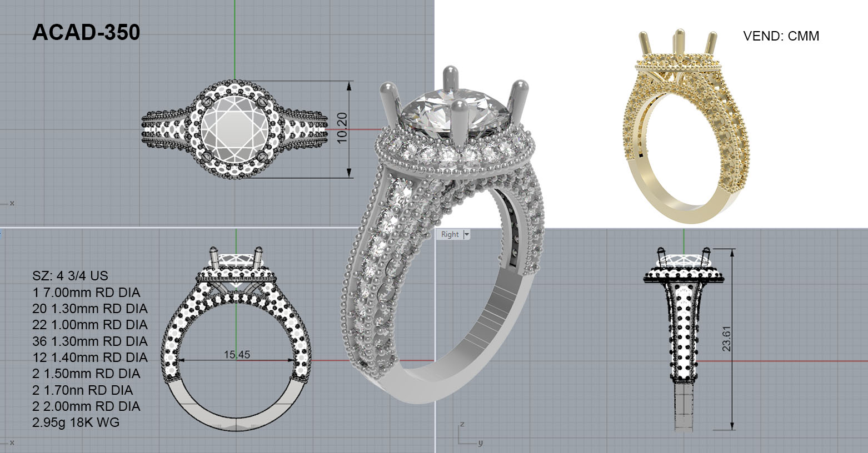Click the Right viewport title label

[450, 234]
